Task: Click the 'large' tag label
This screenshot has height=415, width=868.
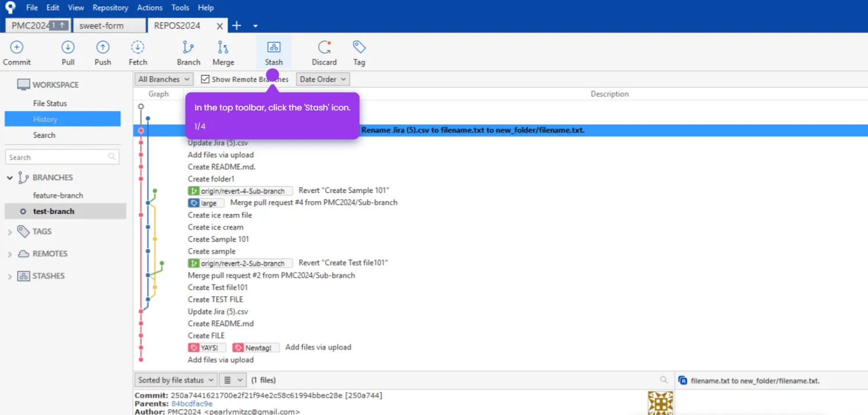Action: [206, 203]
